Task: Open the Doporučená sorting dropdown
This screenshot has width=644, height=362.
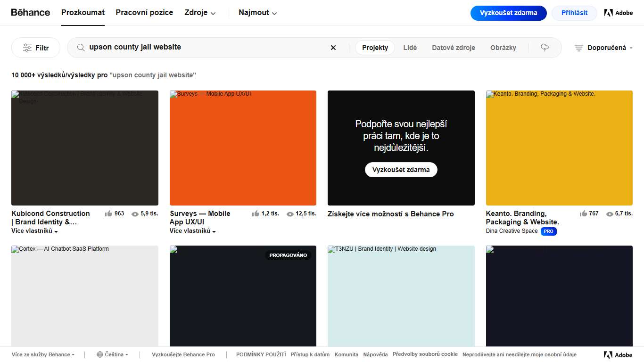Action: (603, 47)
